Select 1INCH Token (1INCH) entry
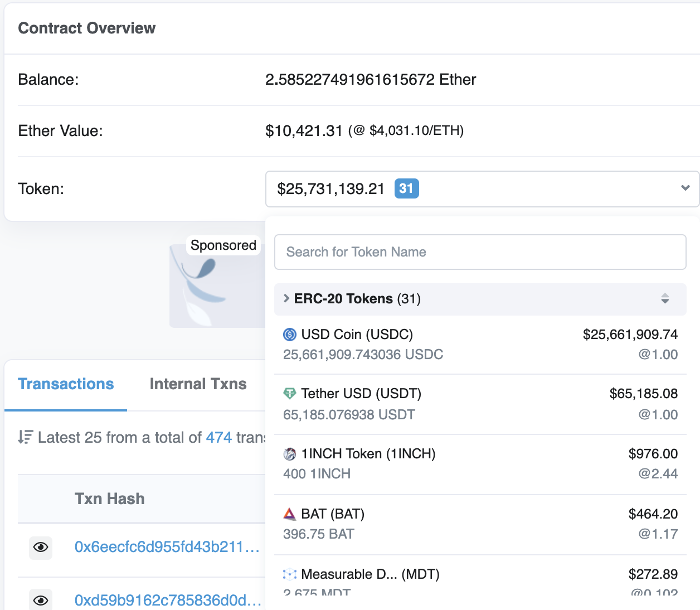This screenshot has height=610, width=700. pyautogui.click(x=480, y=464)
